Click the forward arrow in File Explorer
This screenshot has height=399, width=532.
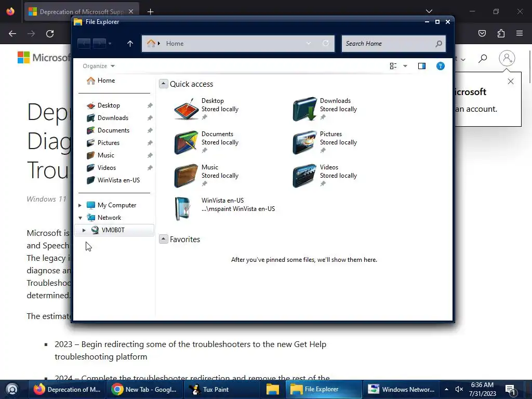click(99, 44)
